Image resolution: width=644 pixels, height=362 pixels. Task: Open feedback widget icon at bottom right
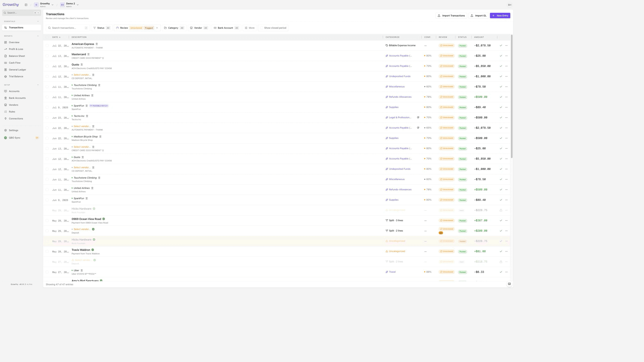(x=509, y=284)
